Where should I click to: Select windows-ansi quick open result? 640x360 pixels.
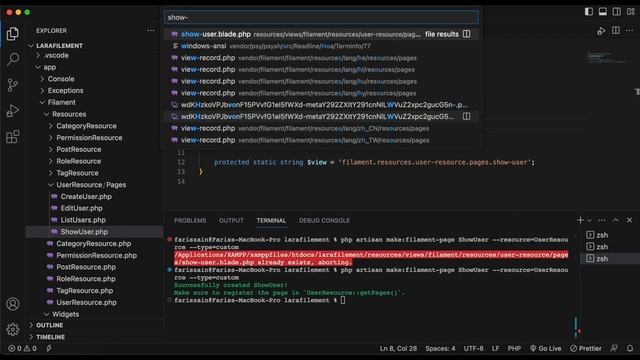point(321,46)
